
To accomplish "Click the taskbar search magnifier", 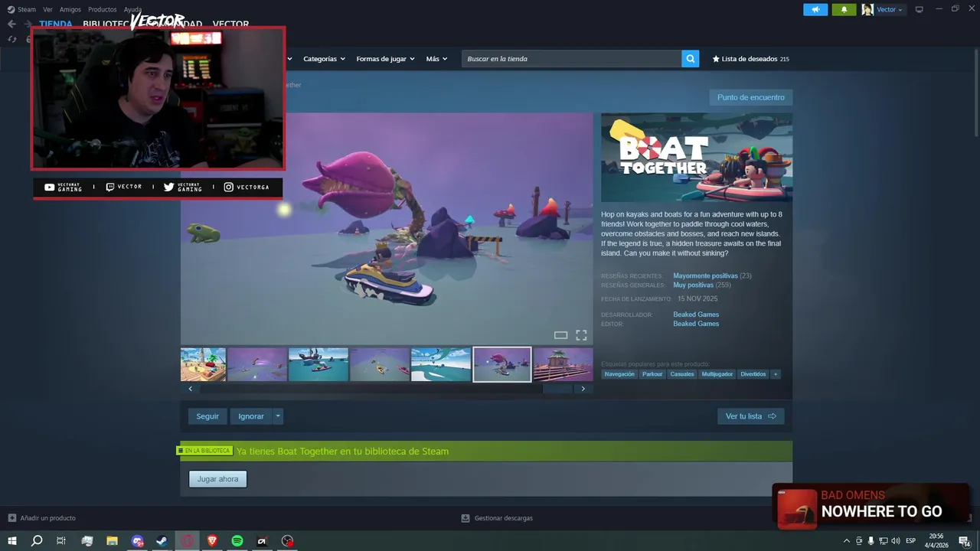I will coord(36,541).
